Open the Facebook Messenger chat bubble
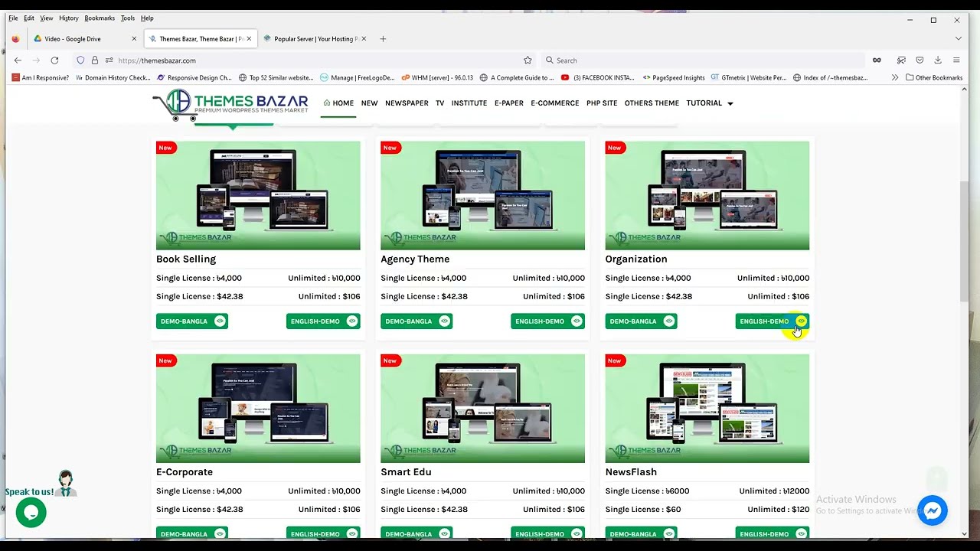The image size is (980, 551). [933, 510]
